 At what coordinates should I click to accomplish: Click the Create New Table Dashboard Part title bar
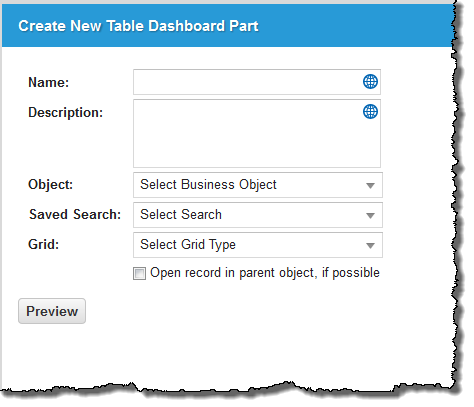[x=228, y=26]
